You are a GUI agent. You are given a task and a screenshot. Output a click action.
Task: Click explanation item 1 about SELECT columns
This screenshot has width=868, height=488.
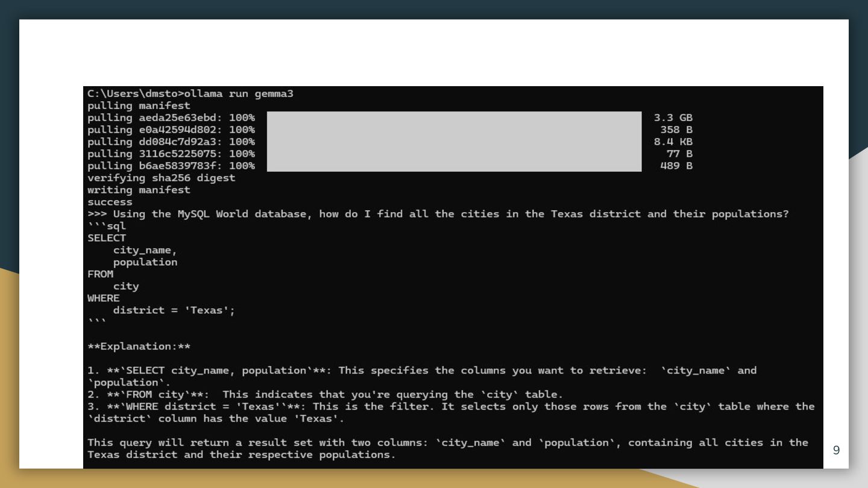(422, 377)
